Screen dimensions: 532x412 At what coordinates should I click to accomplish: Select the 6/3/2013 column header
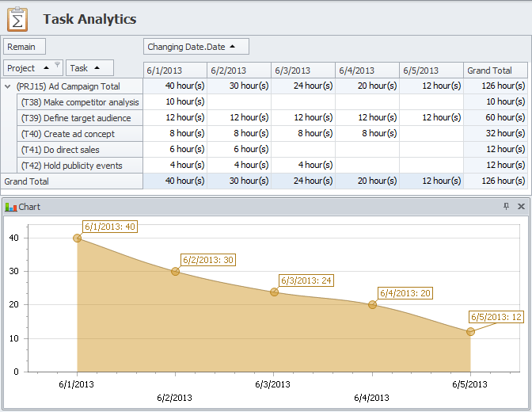[303, 71]
